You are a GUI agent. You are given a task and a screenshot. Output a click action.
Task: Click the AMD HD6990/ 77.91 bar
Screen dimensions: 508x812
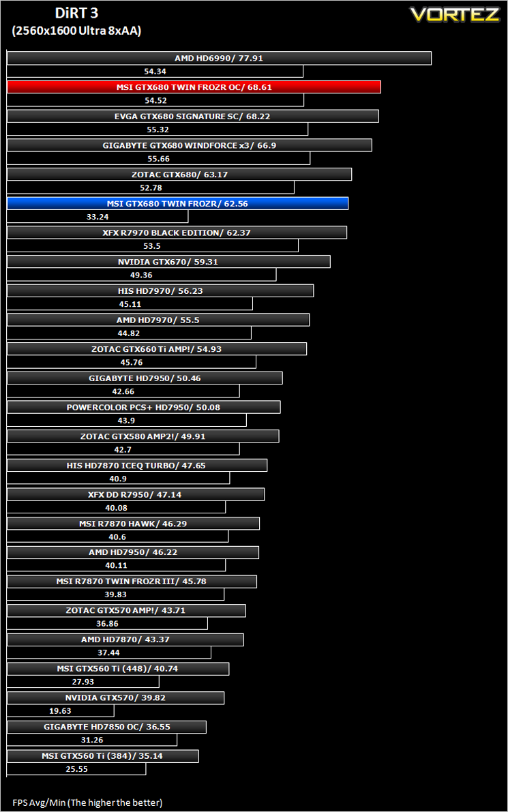click(x=219, y=58)
